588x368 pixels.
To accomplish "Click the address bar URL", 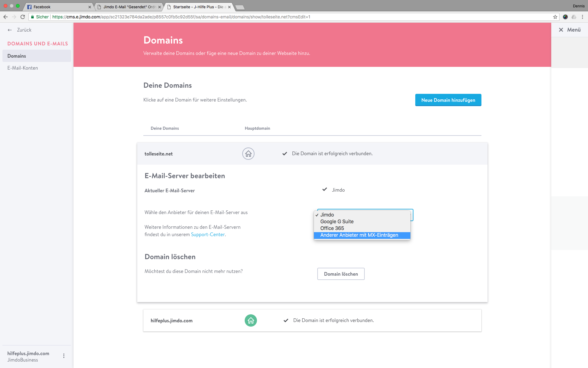I will pyautogui.click(x=181, y=17).
